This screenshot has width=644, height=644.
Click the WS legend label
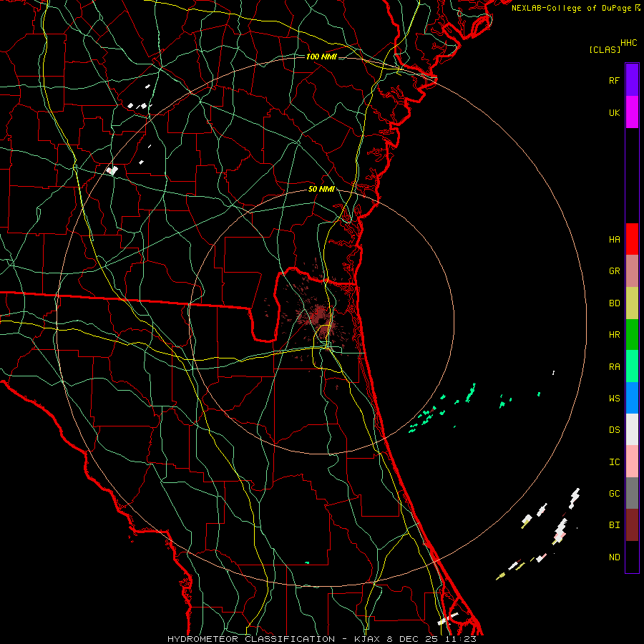click(x=614, y=399)
